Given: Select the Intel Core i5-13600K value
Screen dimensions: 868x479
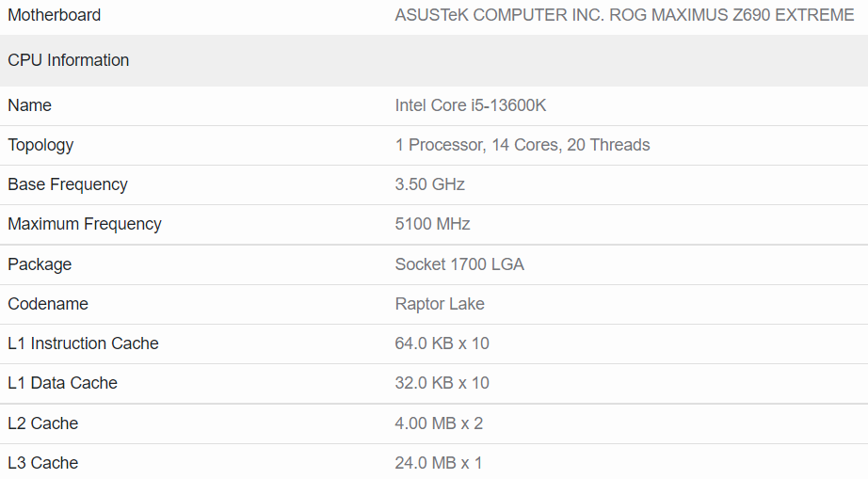Looking at the screenshot, I should pos(470,105).
